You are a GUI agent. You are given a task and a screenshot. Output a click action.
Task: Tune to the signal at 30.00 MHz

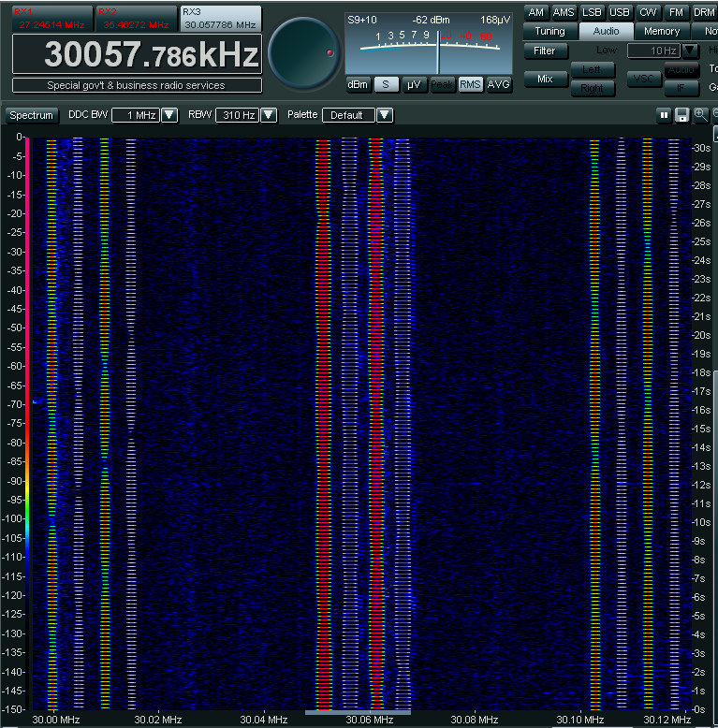(x=51, y=423)
